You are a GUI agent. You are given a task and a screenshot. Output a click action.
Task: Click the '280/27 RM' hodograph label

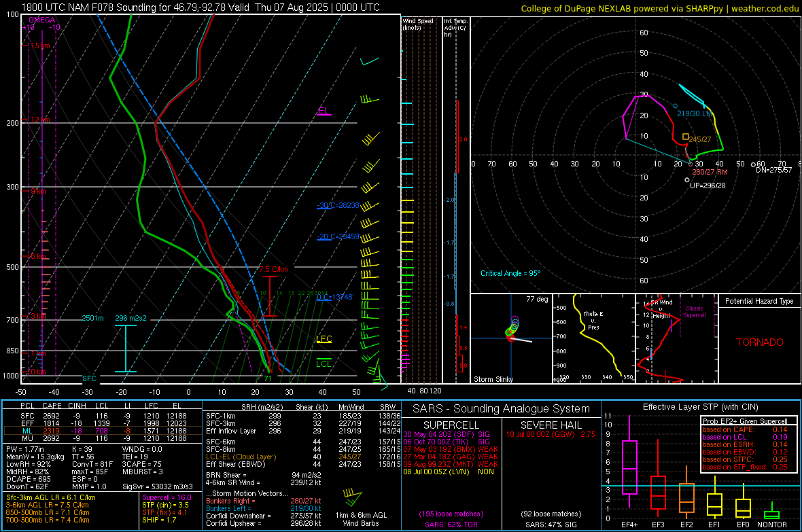710,172
